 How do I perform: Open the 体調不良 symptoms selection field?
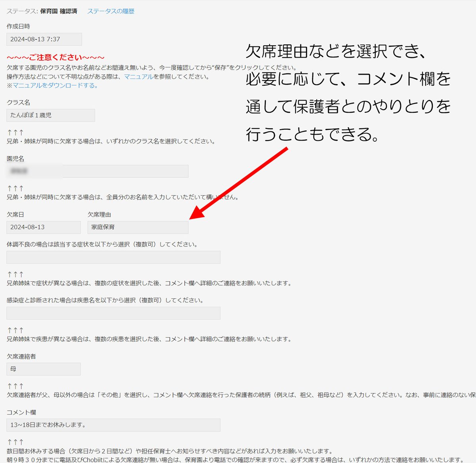[113, 257]
